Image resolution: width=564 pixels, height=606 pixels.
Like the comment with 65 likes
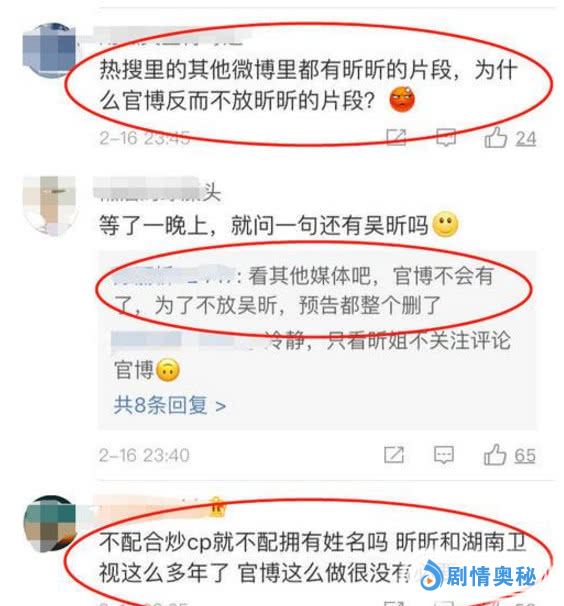(x=495, y=454)
